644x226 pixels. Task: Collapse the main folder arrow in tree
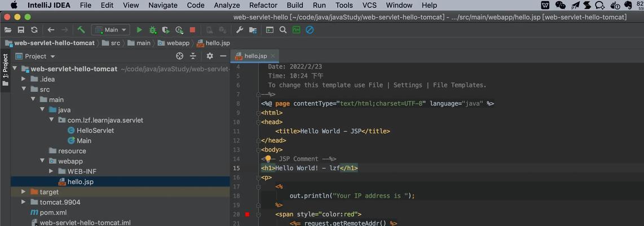(x=33, y=99)
